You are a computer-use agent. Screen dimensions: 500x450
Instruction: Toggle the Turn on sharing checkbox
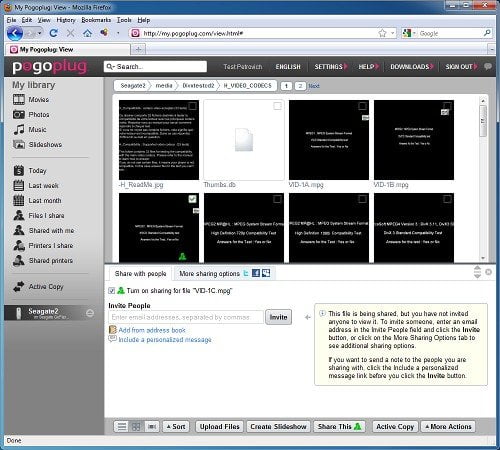click(112, 291)
